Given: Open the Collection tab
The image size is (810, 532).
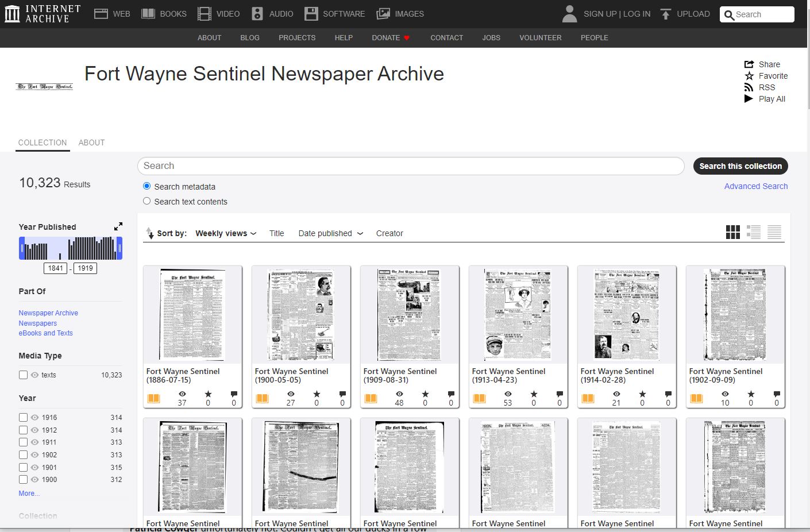Looking at the screenshot, I should tap(43, 142).
